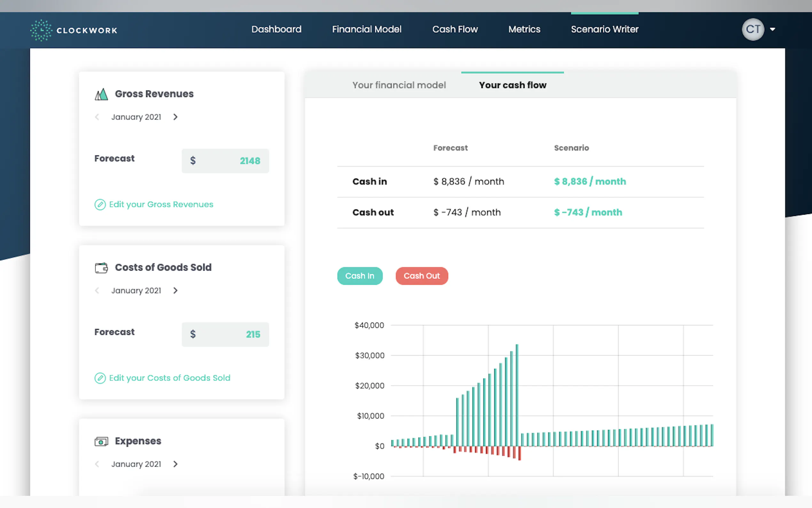Open Edit your Gross Revenues link

[161, 205]
